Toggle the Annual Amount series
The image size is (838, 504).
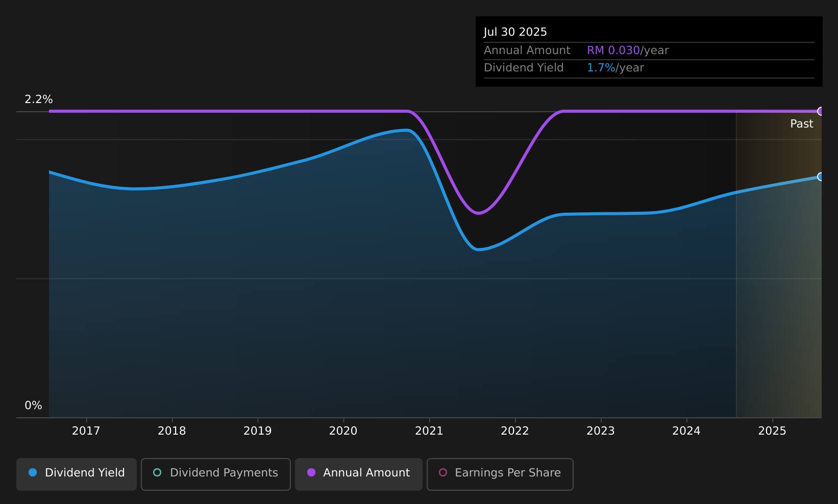359,474
